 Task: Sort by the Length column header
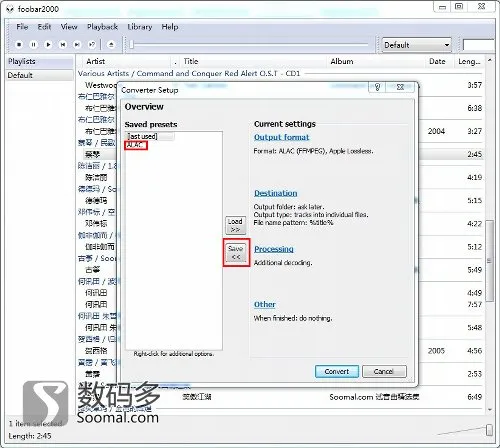469,61
